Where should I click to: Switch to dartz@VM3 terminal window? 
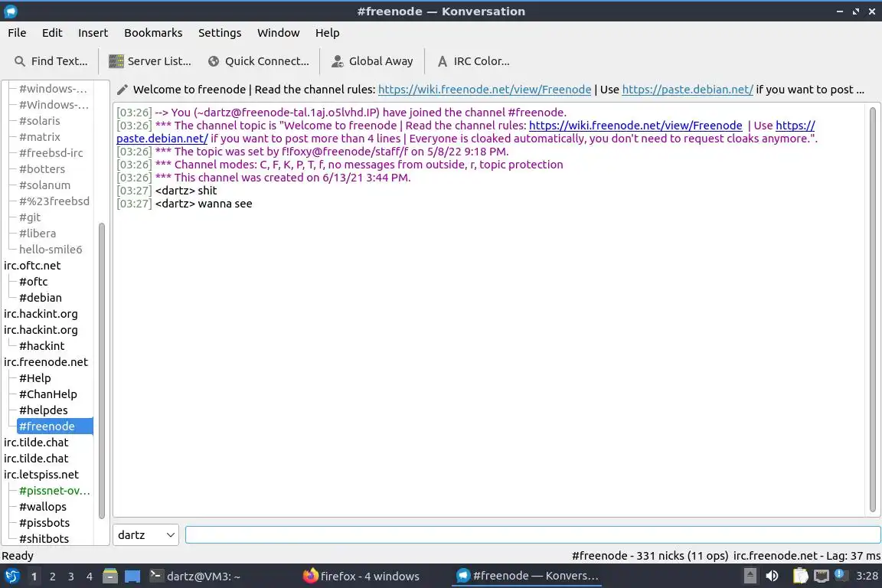196,577
